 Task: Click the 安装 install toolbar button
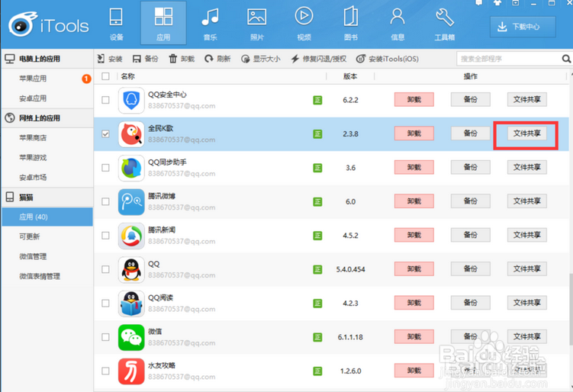110,59
